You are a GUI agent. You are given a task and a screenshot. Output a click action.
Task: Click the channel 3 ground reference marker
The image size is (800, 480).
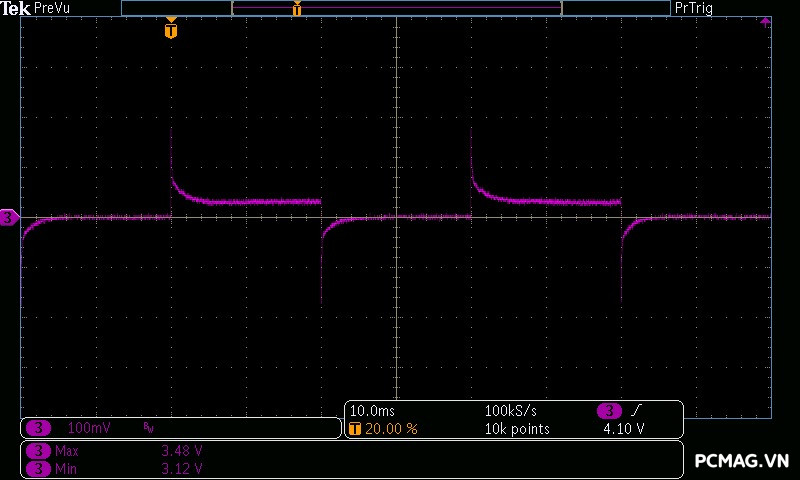(x=9, y=217)
